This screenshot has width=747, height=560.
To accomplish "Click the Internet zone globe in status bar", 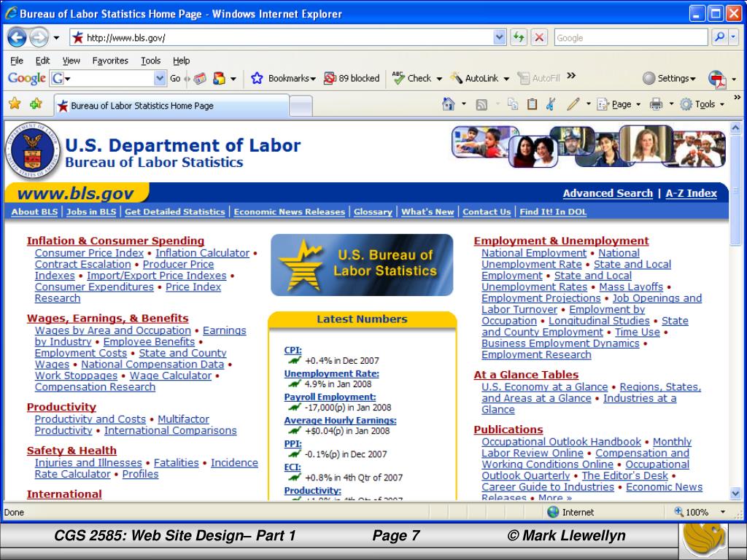I will (x=553, y=512).
